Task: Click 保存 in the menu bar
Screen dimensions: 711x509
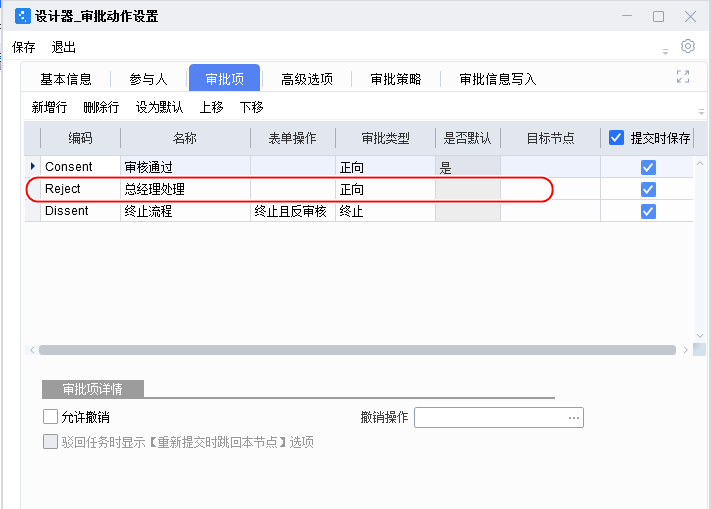Action: [24, 47]
